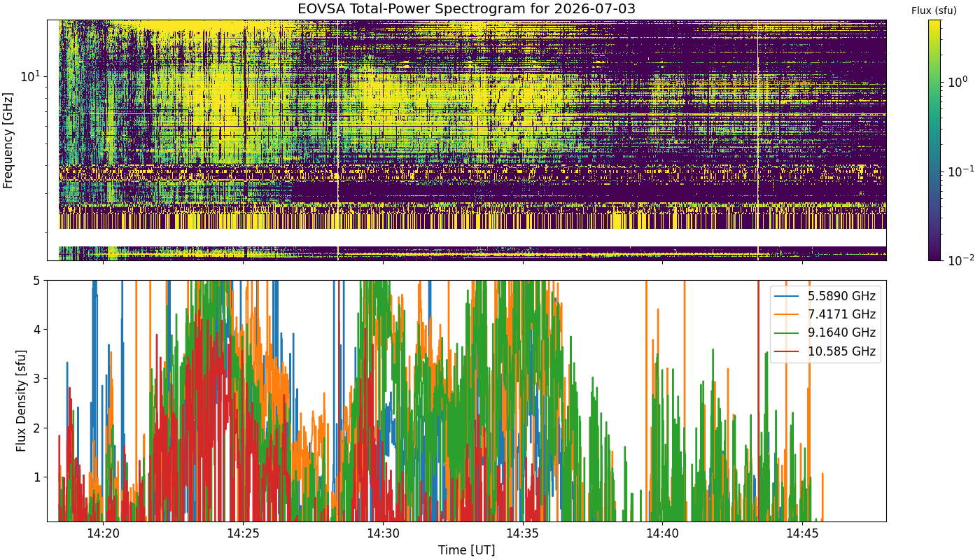Click the green 9.1640 GHz legend entry
This screenshot has height=560, width=980.
825,332
